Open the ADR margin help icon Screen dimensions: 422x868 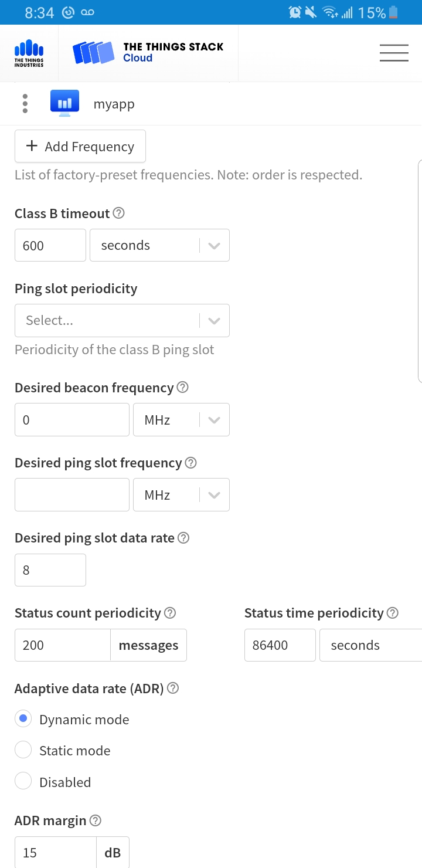point(95,820)
